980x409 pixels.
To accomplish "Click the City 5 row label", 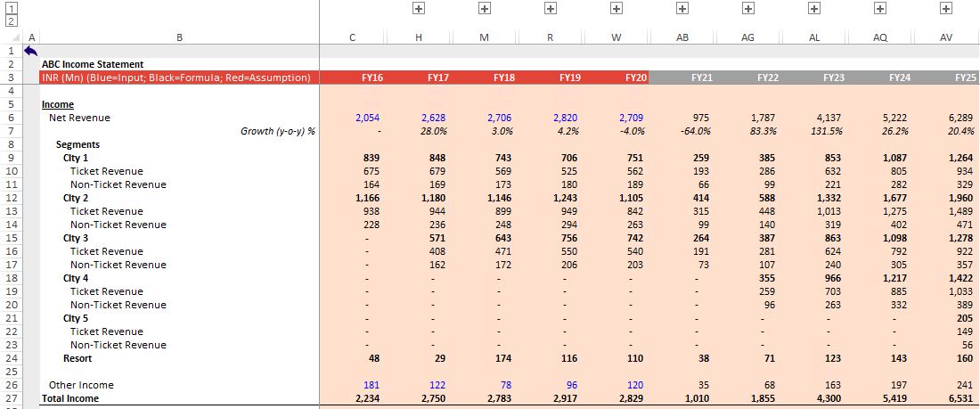I will (76, 318).
